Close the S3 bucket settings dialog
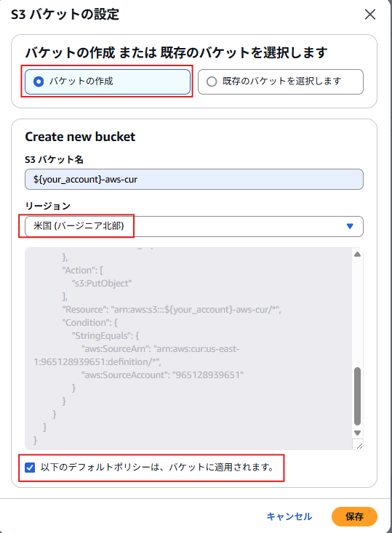This screenshot has width=392, height=533. [x=370, y=15]
